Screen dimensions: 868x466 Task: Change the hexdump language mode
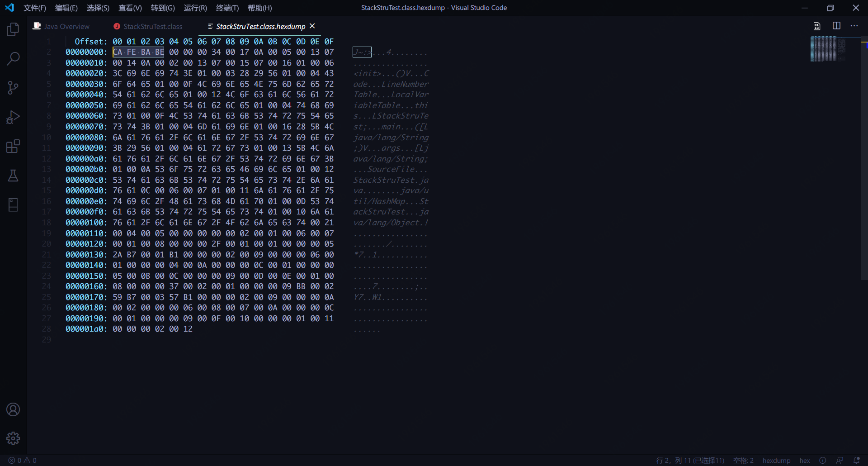point(776,461)
